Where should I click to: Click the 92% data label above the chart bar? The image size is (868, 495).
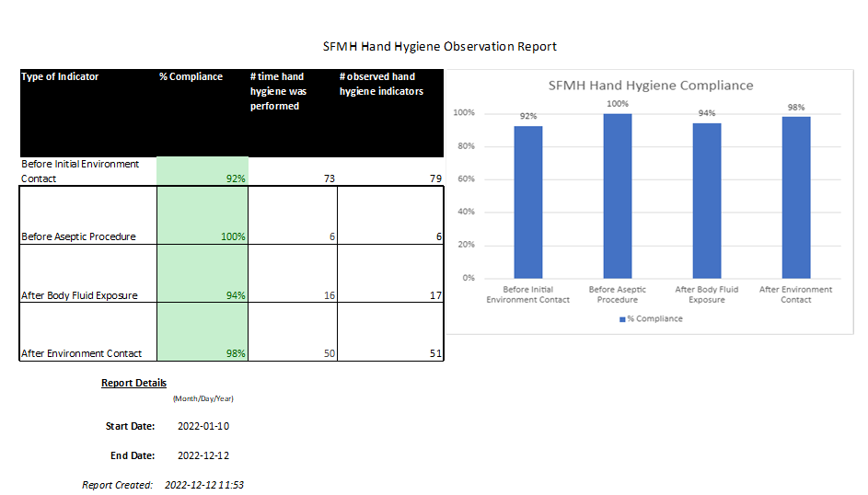[528, 116]
